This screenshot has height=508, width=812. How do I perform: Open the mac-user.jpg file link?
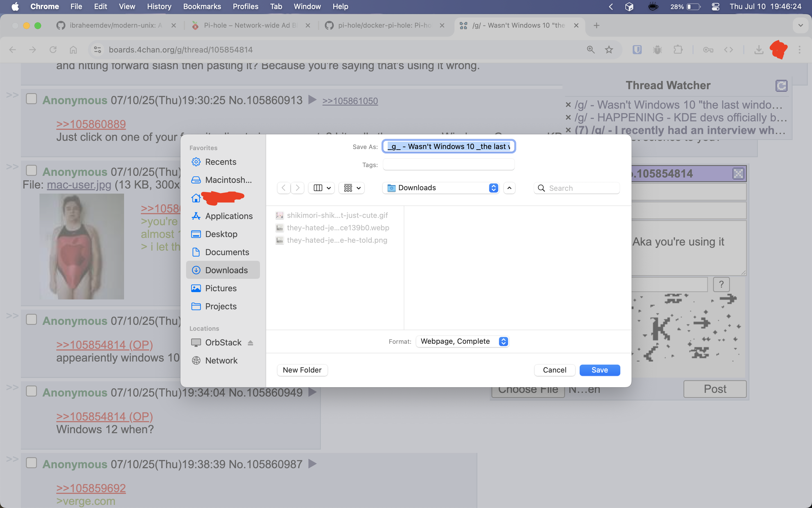79,185
